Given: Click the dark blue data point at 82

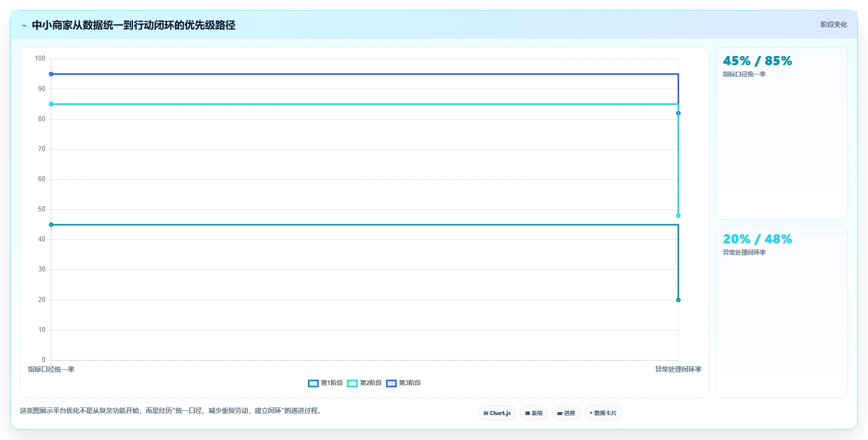Looking at the screenshot, I should pyautogui.click(x=678, y=113).
